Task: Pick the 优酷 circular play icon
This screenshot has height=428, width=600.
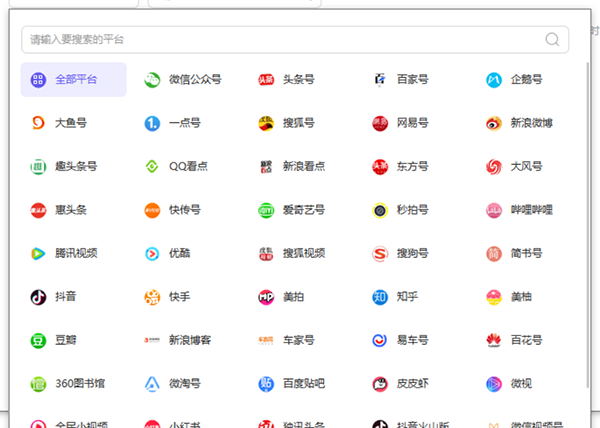Action: tap(152, 254)
